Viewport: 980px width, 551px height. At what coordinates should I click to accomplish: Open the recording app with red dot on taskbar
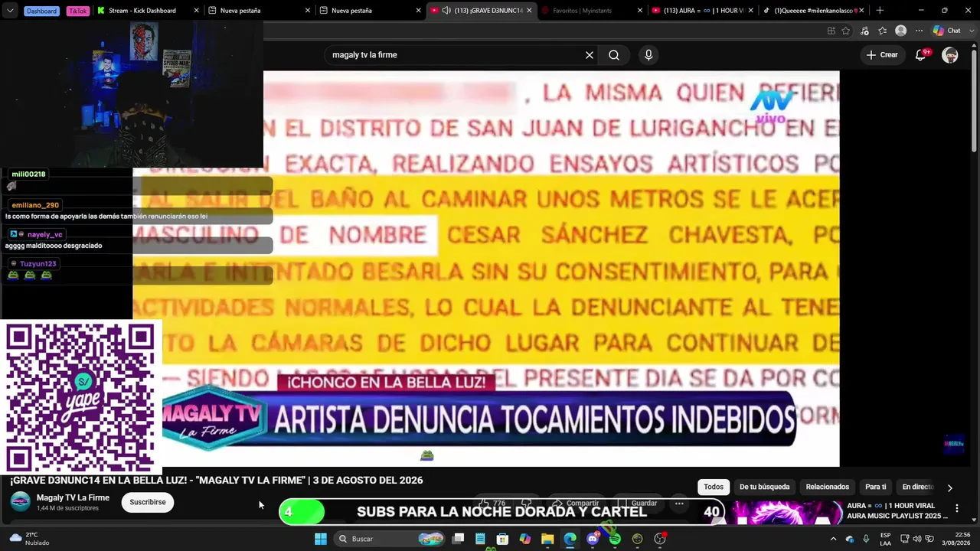(660, 539)
